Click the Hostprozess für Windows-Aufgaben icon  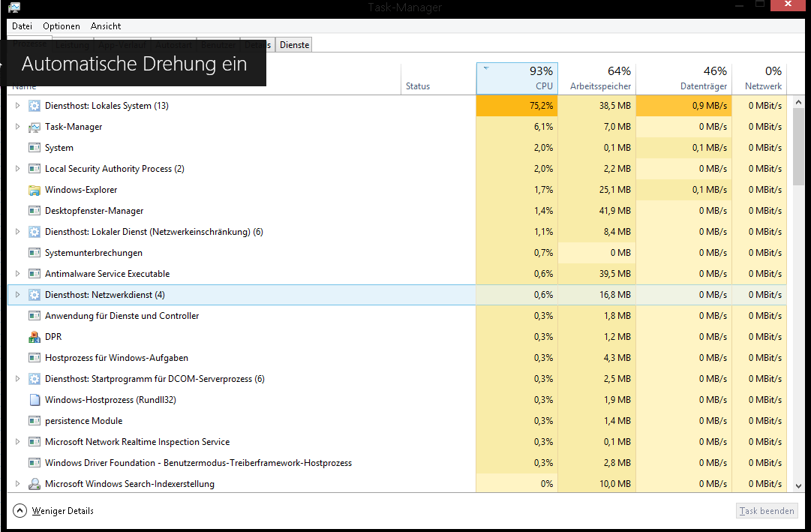(x=35, y=358)
